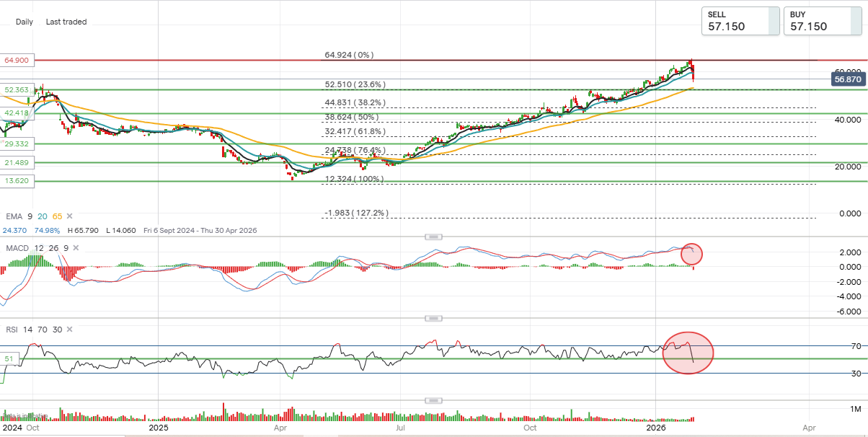Open the Daily timeframe selector

tap(25, 22)
